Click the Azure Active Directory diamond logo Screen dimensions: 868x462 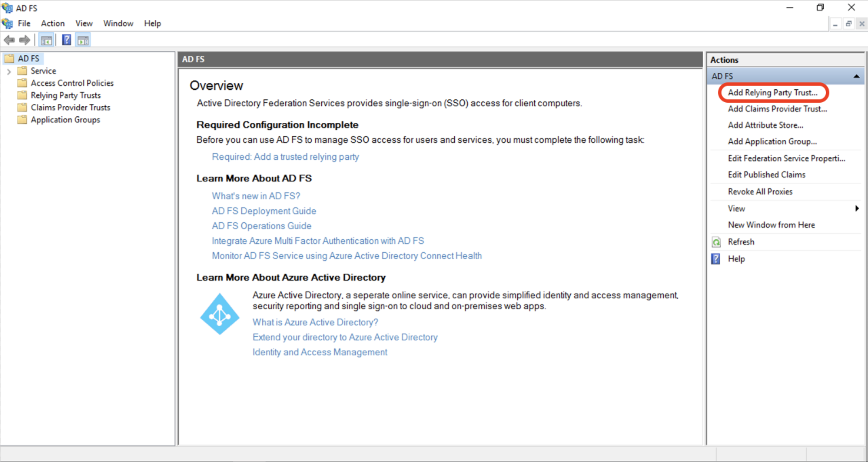[x=220, y=314]
